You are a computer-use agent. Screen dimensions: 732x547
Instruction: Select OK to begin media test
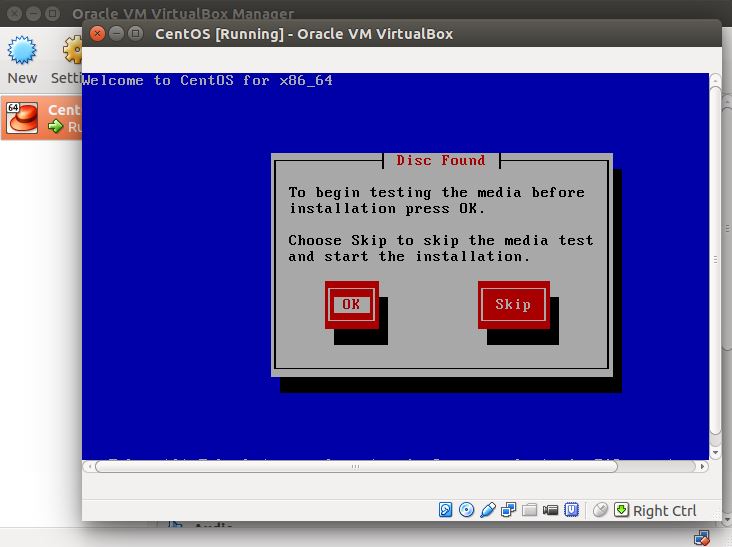coord(352,305)
